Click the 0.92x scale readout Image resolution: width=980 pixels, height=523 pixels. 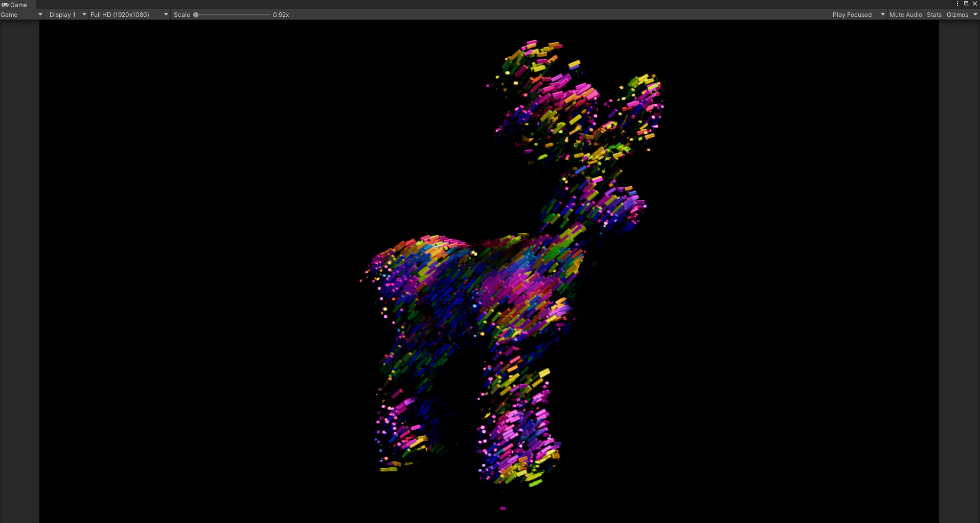click(x=280, y=14)
